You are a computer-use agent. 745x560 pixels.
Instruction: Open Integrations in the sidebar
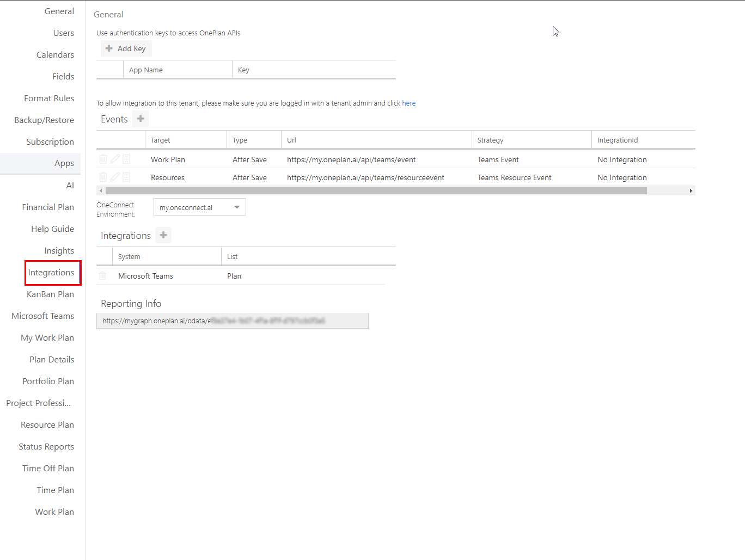coord(51,273)
